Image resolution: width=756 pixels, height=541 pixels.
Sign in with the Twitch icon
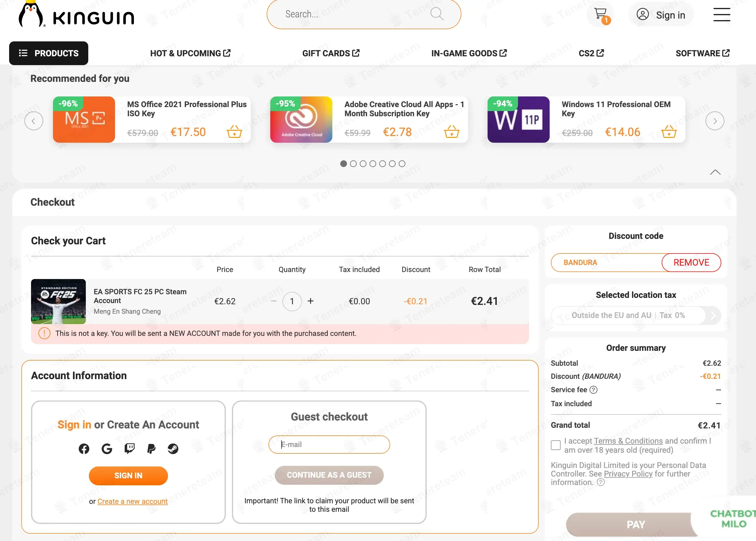(x=129, y=449)
